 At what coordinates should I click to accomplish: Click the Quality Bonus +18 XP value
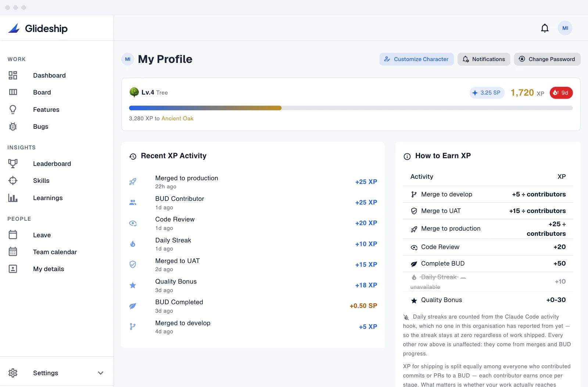point(366,285)
